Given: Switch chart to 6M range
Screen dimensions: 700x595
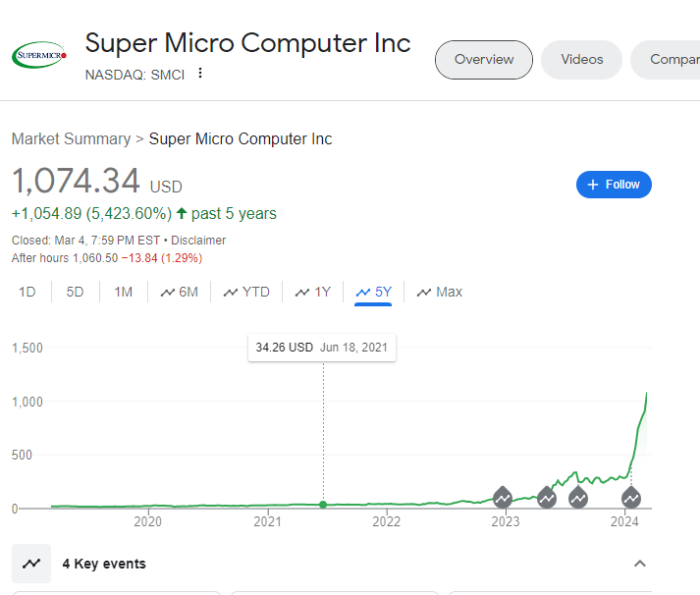Looking at the screenshot, I should point(180,292).
